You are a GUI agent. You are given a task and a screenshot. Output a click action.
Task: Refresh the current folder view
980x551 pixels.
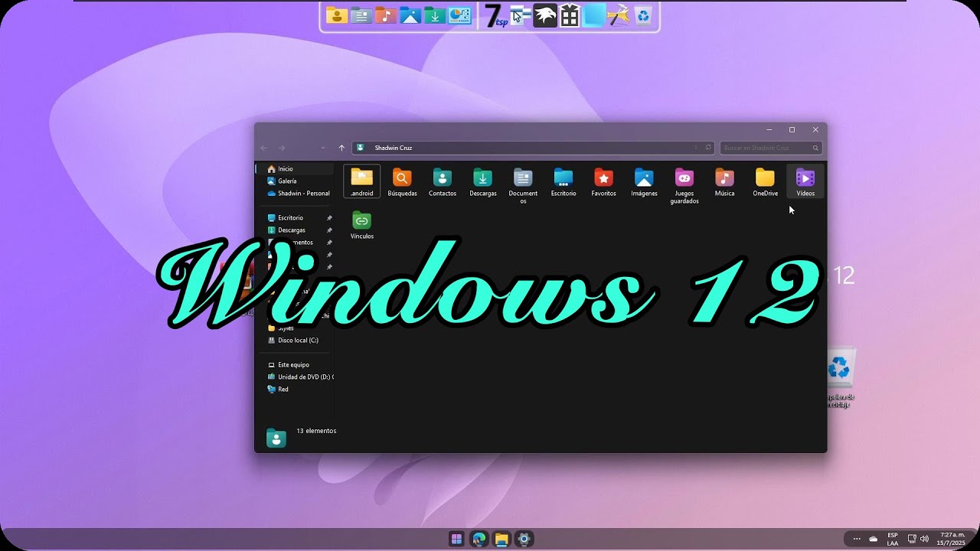tap(708, 148)
